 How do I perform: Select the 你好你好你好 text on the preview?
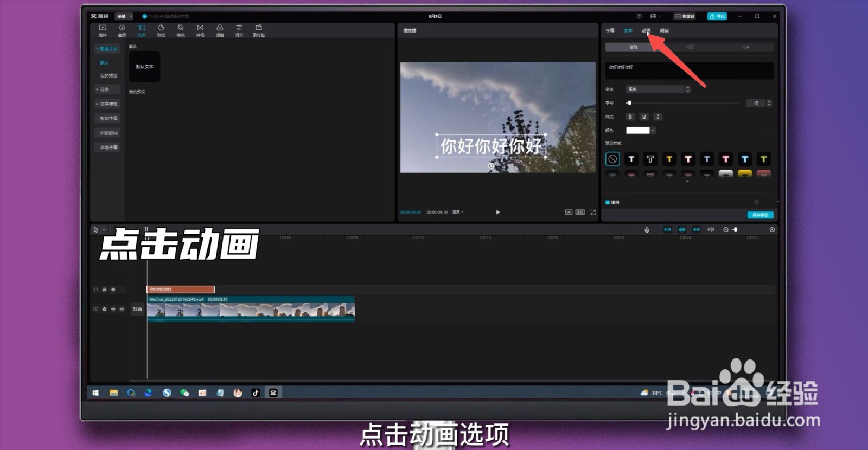491,146
